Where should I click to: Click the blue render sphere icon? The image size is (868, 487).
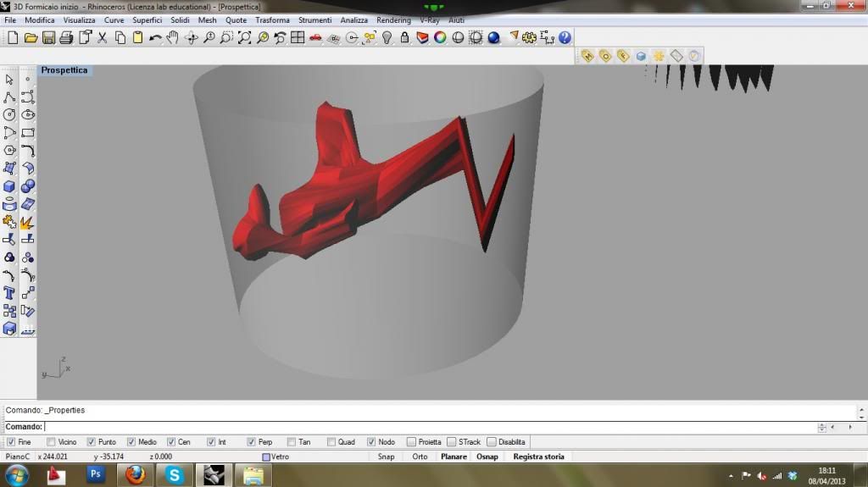pos(494,37)
